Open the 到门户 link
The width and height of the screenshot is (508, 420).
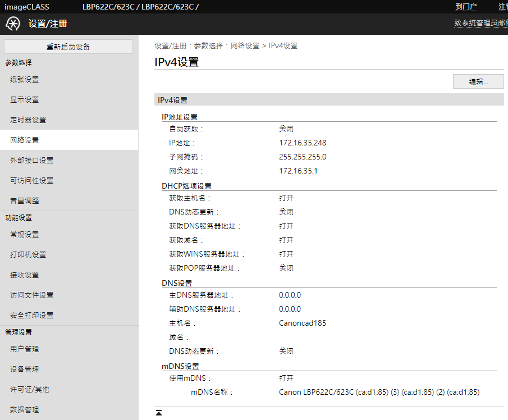[x=466, y=7]
